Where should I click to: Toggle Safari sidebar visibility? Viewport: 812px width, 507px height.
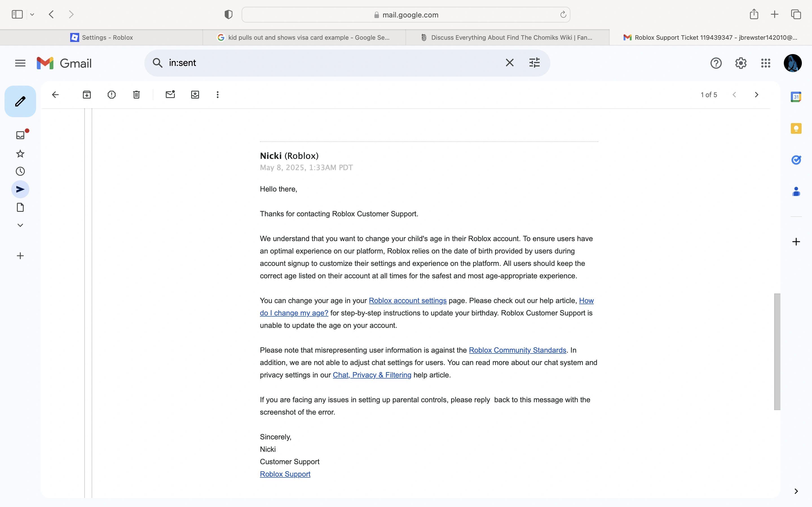pos(17,14)
